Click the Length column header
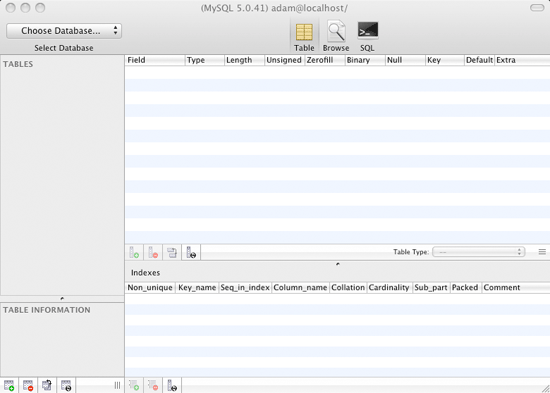This screenshot has height=393, width=550. (244, 60)
